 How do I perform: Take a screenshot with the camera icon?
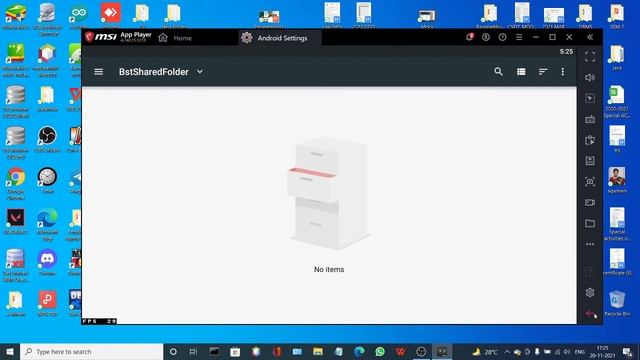(x=590, y=182)
